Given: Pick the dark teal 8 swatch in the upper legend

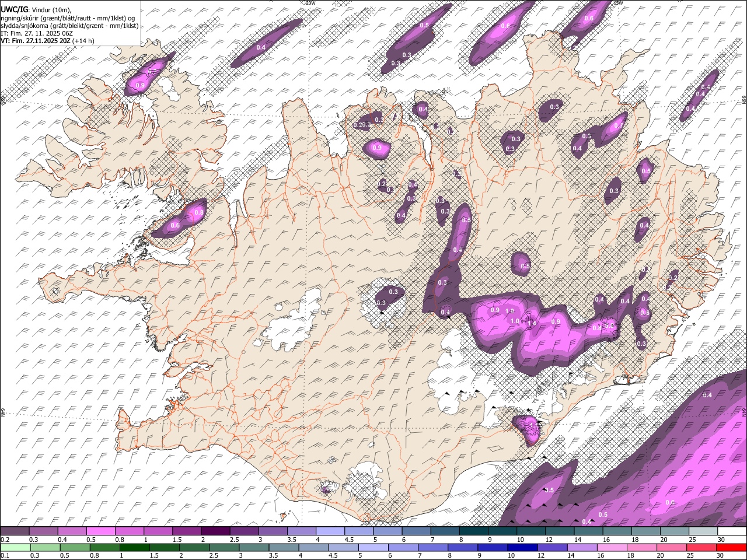Looking at the screenshot, I should (x=473, y=531).
